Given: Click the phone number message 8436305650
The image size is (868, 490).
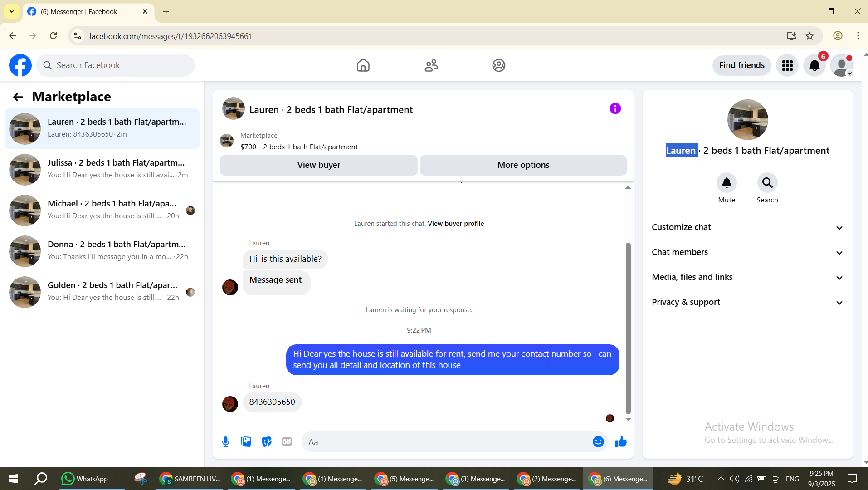Looking at the screenshot, I should tap(272, 402).
